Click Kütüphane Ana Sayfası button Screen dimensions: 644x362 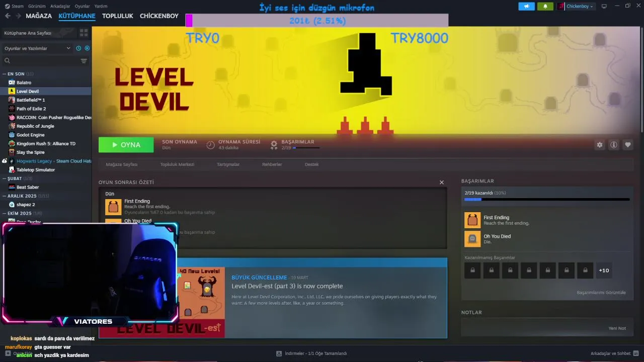(39, 33)
